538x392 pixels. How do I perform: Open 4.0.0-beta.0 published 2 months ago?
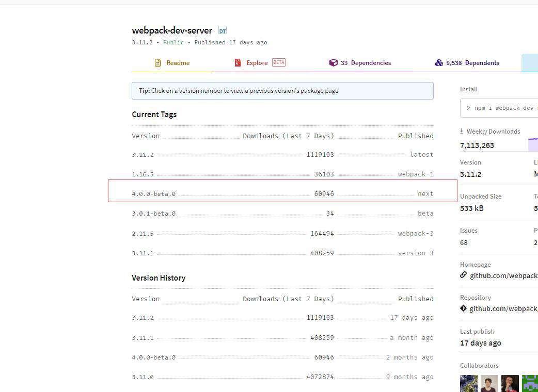(x=154, y=357)
